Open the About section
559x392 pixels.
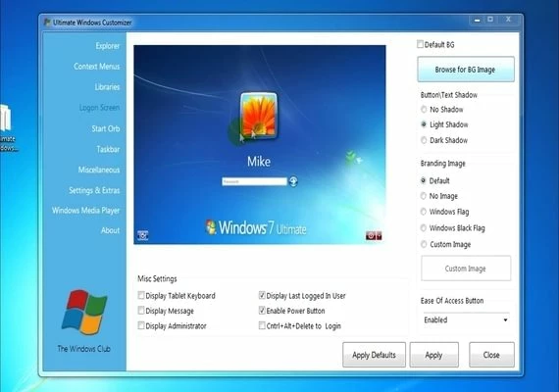coord(110,230)
